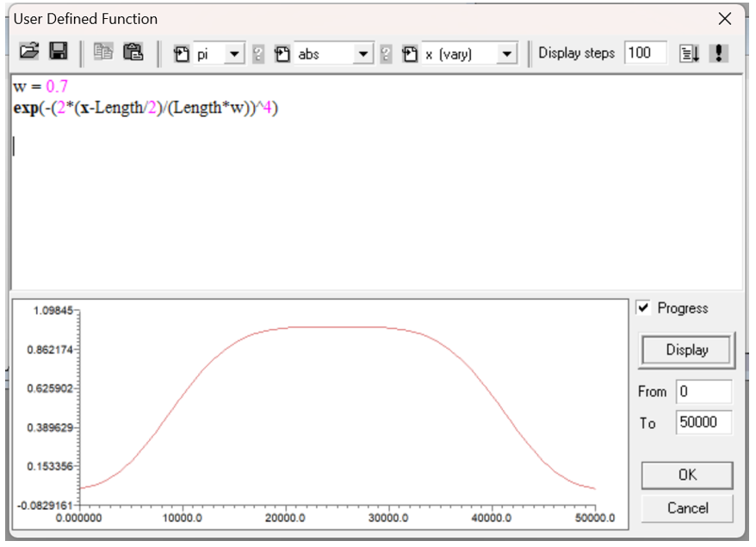The height and width of the screenshot is (547, 756).
Task: Click the Cancel button
Action: [x=687, y=508]
